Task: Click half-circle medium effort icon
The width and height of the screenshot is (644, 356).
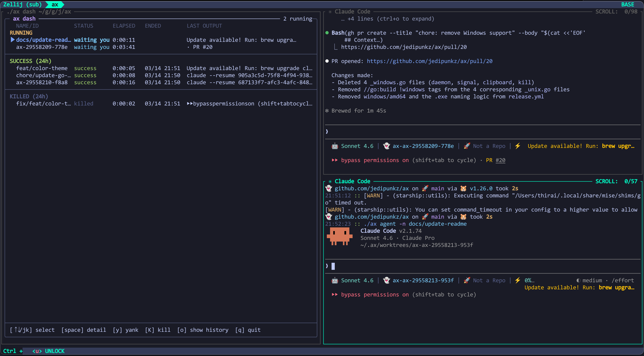Action: pos(578,280)
